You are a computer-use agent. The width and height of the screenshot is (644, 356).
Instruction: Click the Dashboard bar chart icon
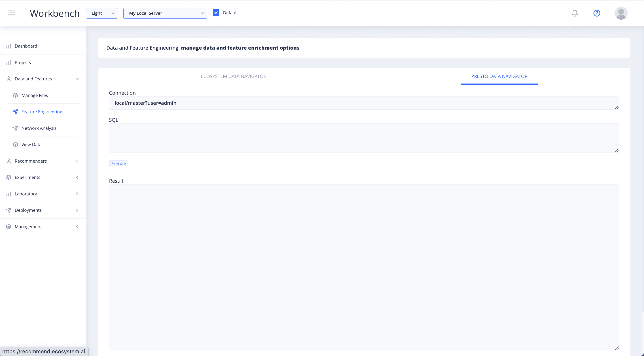tap(9, 46)
